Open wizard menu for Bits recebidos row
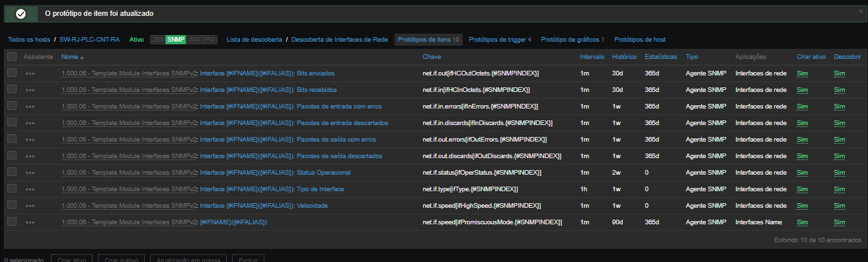Image resolution: width=868 pixels, height=262 pixels. click(x=30, y=90)
